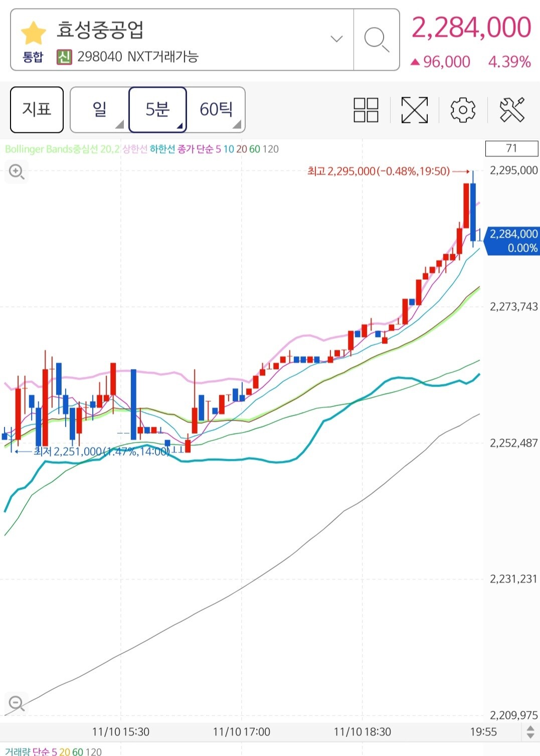Toggle the 거래량 단순 volume legend
The height and width of the screenshot is (756, 540).
click(27, 751)
